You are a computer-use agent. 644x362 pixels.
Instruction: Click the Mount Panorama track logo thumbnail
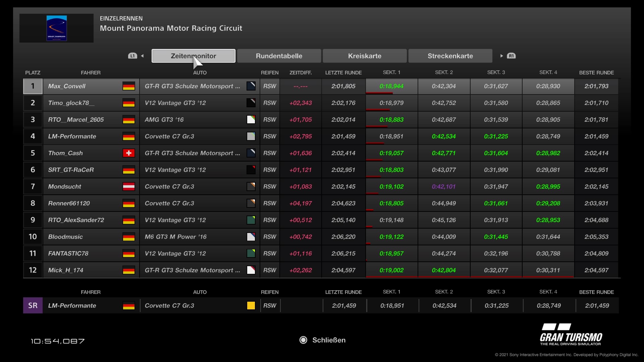coord(56,28)
